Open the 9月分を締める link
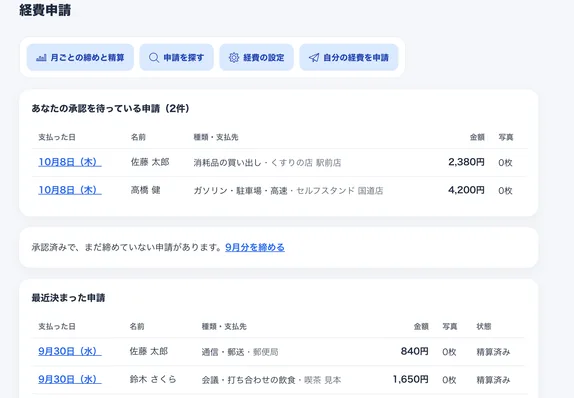The height and width of the screenshot is (398, 574). [255, 248]
